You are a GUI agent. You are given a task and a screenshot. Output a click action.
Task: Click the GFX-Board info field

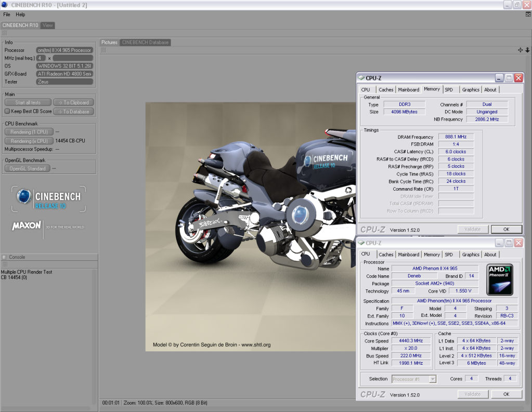[x=64, y=74]
